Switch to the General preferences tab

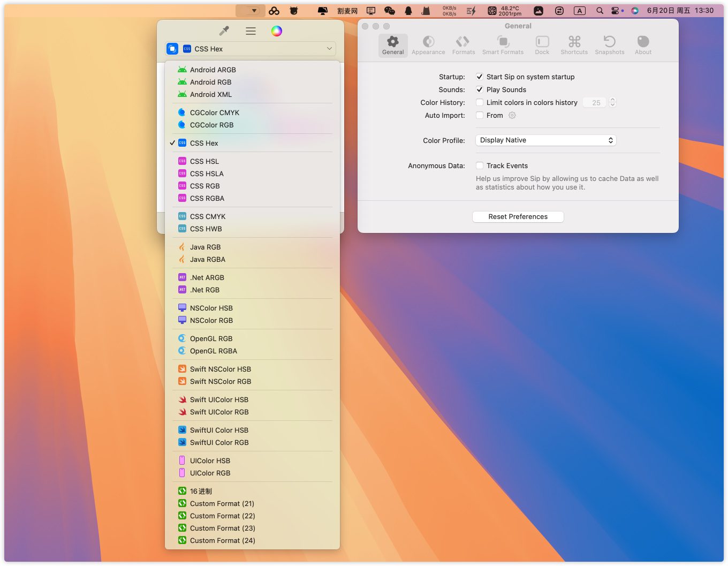click(393, 45)
